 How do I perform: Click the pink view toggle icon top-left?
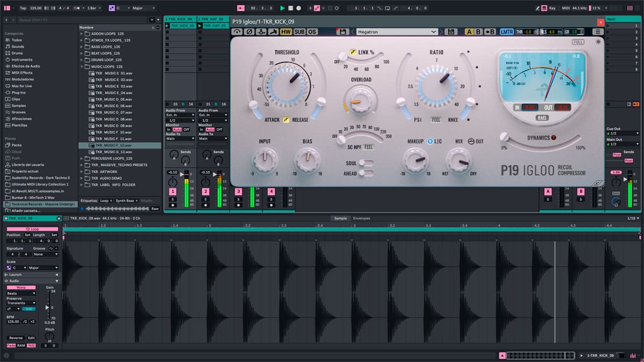tap(6, 8)
